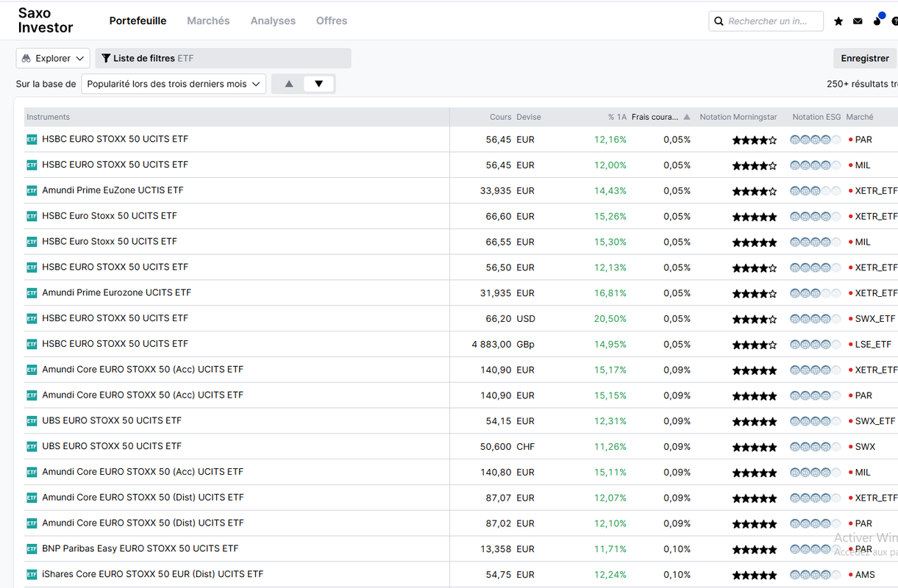Click Morningstar stars for iShares Core row

[x=755, y=575]
